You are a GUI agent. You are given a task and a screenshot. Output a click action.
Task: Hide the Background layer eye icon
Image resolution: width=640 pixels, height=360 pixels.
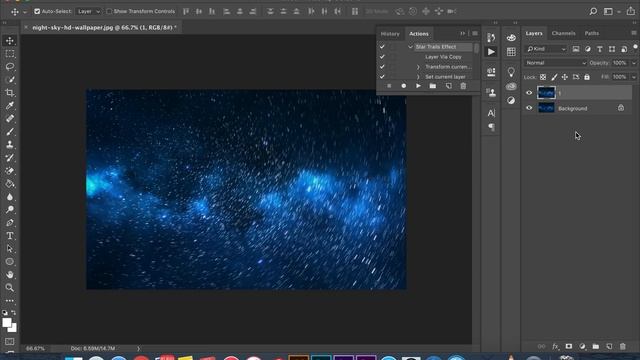[529, 108]
